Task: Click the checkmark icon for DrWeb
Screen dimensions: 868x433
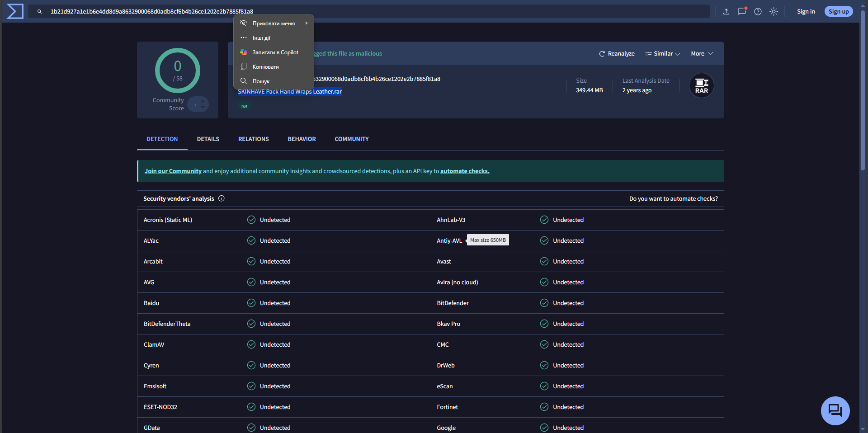Action: click(x=544, y=366)
